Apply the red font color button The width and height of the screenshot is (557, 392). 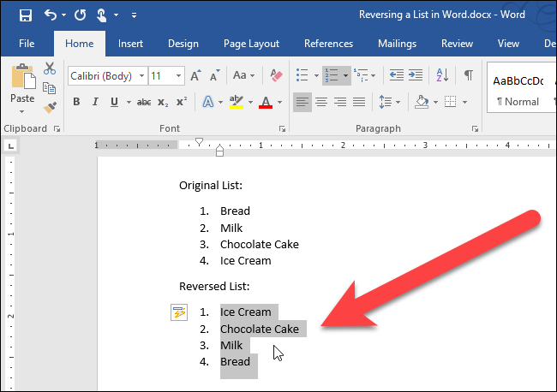pos(265,103)
